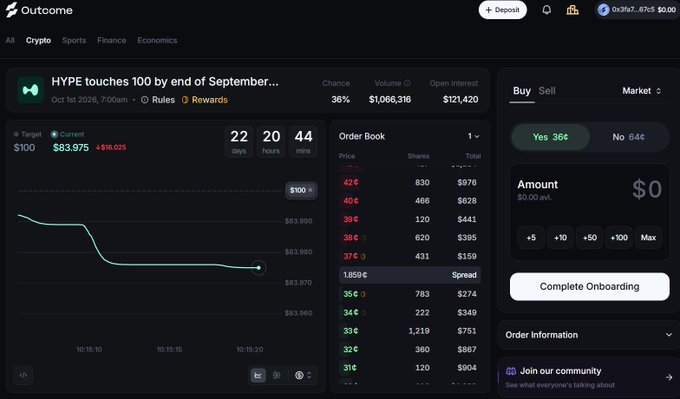This screenshot has width=680, height=399.
Task: Click Complete Onboarding button
Action: (x=589, y=286)
